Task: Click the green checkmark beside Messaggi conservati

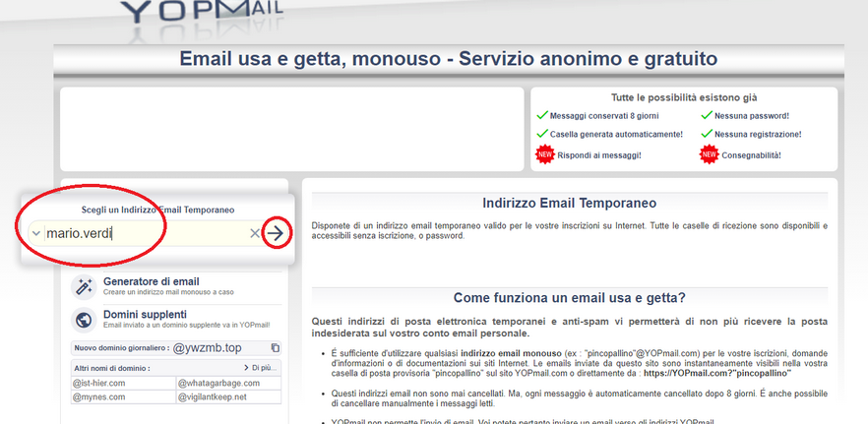Action: pos(542,116)
